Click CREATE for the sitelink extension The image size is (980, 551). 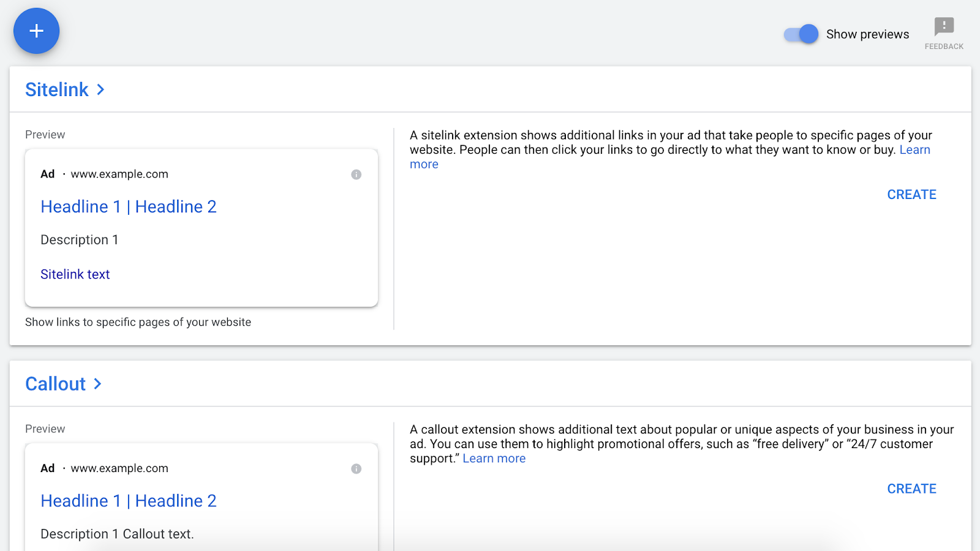(x=911, y=195)
